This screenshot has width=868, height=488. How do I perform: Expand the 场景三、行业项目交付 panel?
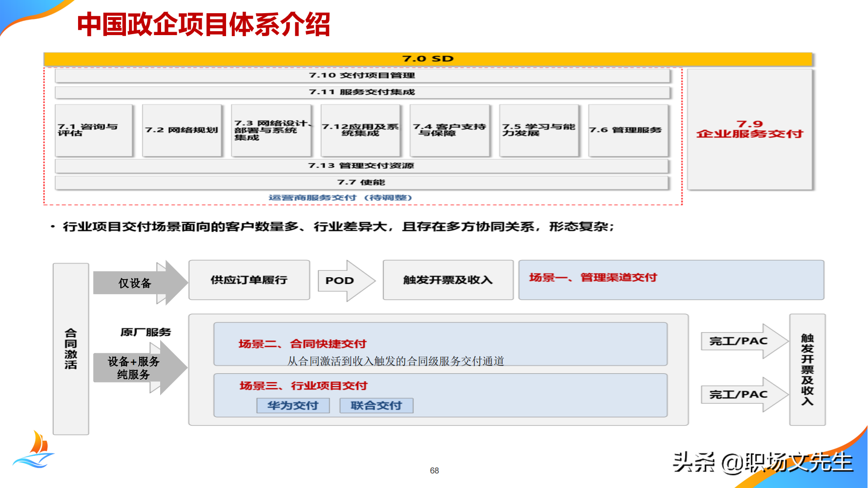[x=440, y=394]
